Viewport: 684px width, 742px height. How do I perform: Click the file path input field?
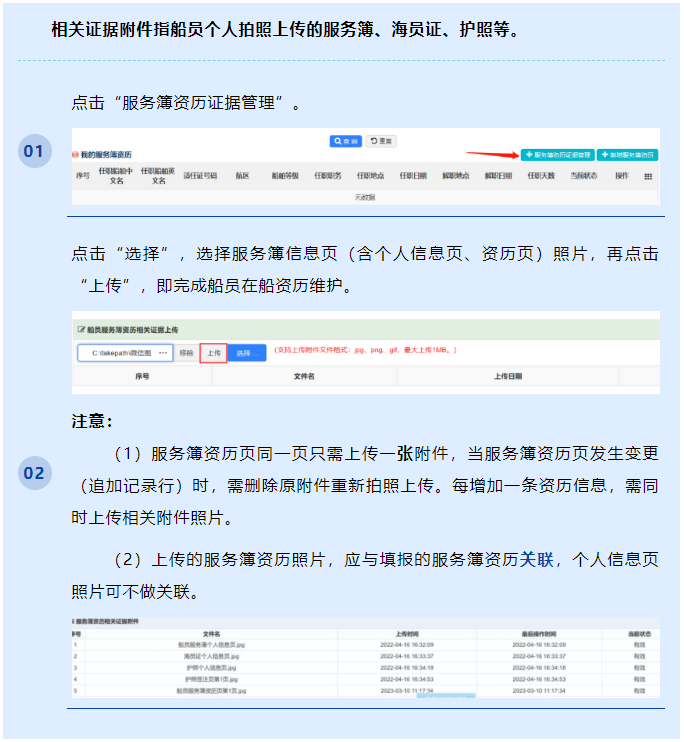124,353
